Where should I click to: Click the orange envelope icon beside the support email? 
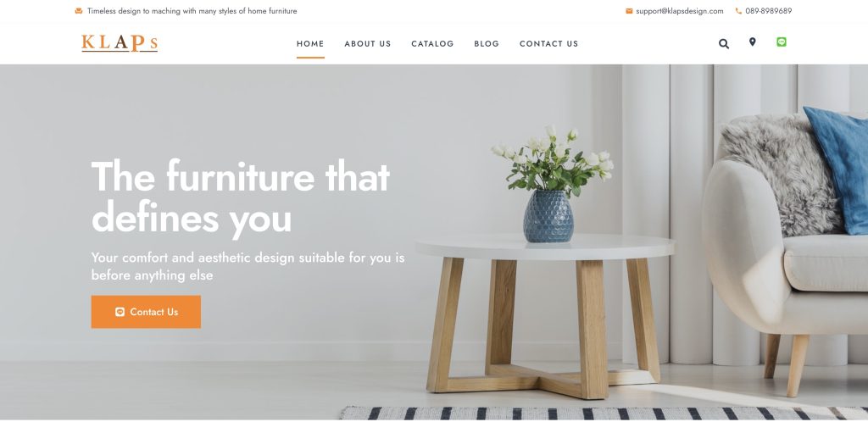629,11
